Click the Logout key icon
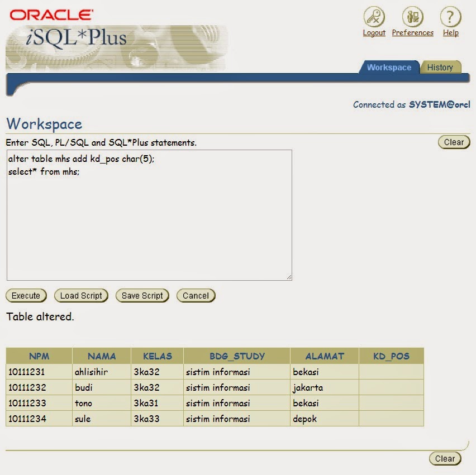Screen dimensions: 476x475 [x=373, y=18]
